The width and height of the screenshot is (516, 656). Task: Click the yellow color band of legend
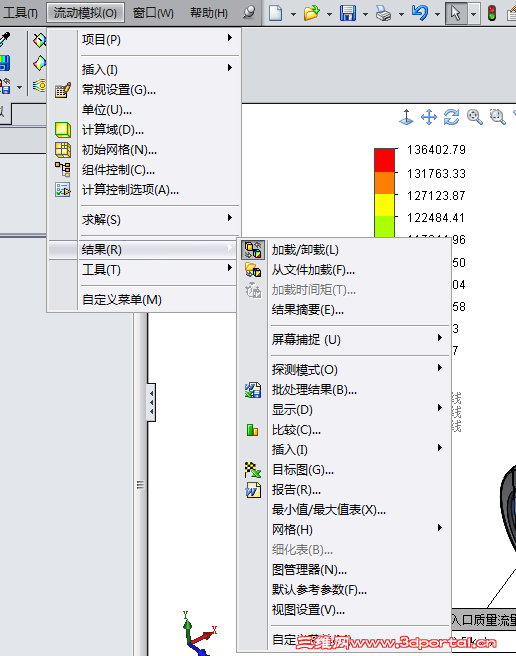tap(384, 205)
